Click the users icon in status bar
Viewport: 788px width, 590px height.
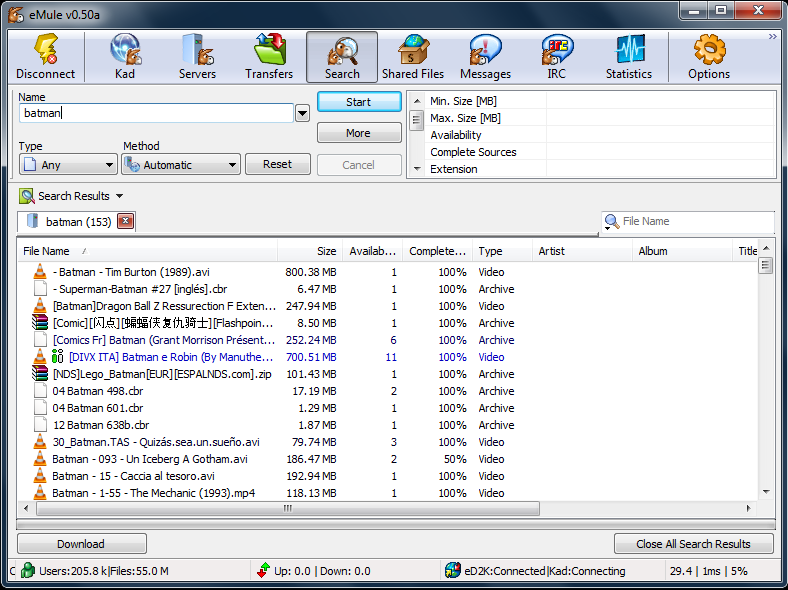click(x=28, y=571)
